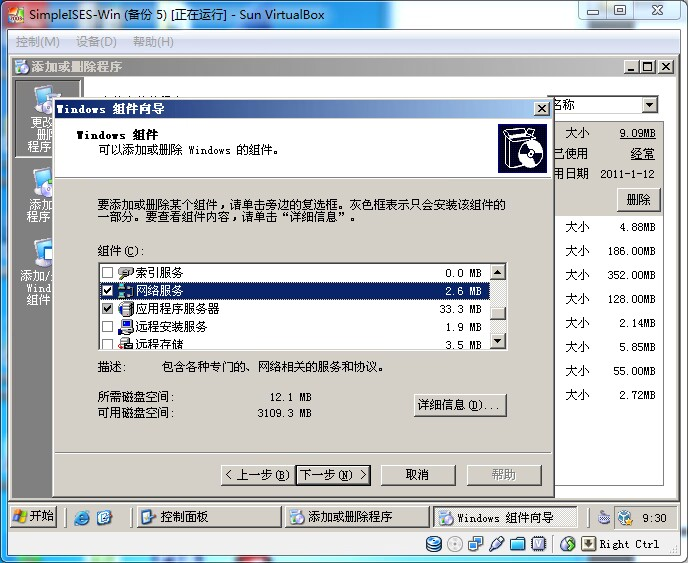Open the 帮助(H) VirtualBox menu
The height and width of the screenshot is (563, 688).
click(153, 42)
